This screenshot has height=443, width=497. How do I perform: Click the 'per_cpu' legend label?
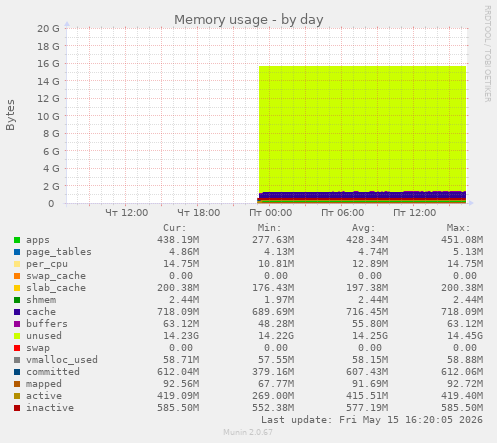pos(47,264)
